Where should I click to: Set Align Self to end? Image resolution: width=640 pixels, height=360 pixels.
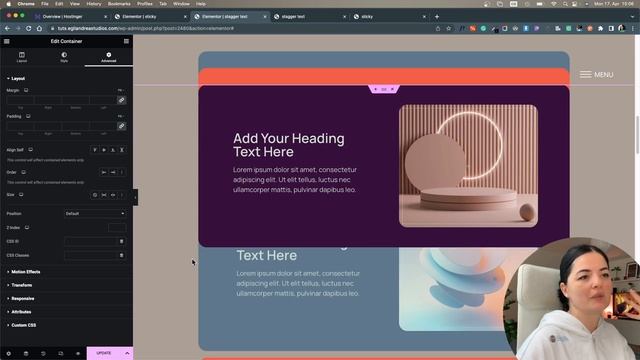pyautogui.click(x=113, y=150)
